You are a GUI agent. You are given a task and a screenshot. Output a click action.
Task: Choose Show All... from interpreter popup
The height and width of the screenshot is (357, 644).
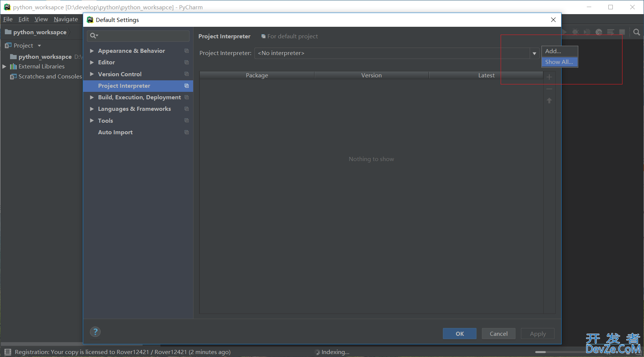click(x=559, y=62)
